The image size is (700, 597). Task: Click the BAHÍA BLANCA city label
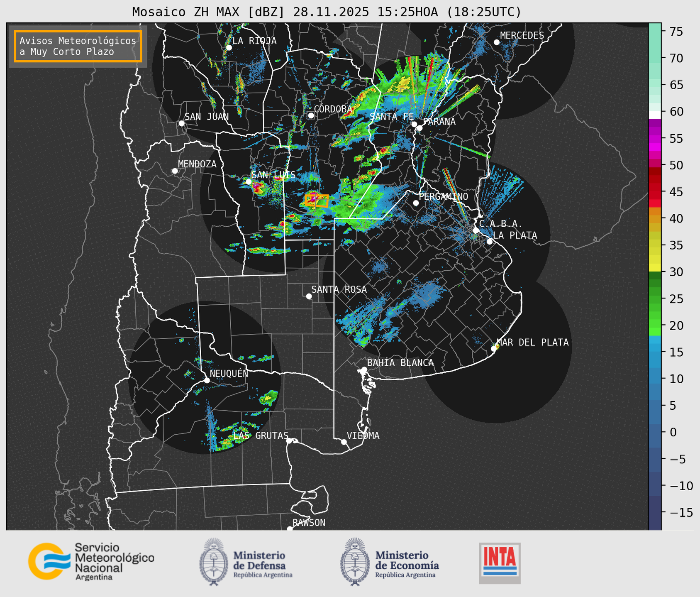click(400, 363)
